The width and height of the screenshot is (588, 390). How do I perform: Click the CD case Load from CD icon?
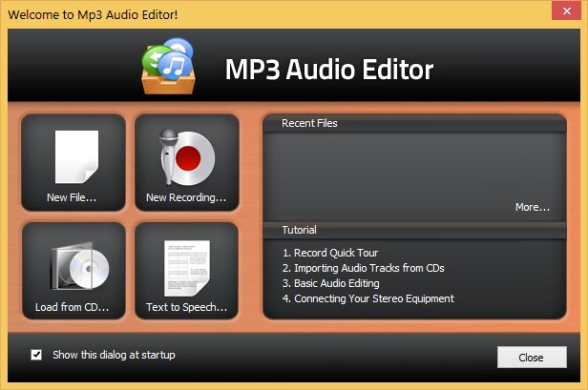coord(80,266)
